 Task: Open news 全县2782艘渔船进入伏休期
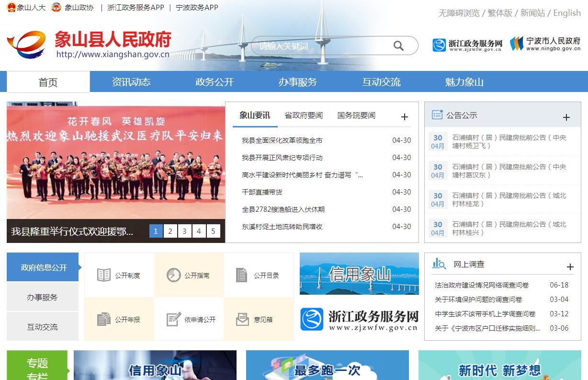pyautogui.click(x=283, y=209)
